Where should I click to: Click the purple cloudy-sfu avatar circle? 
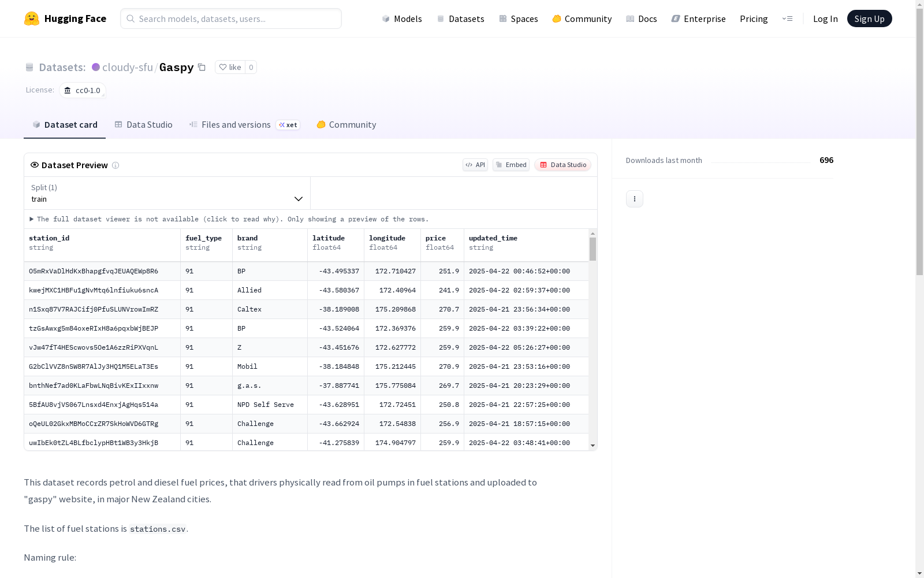click(x=96, y=67)
